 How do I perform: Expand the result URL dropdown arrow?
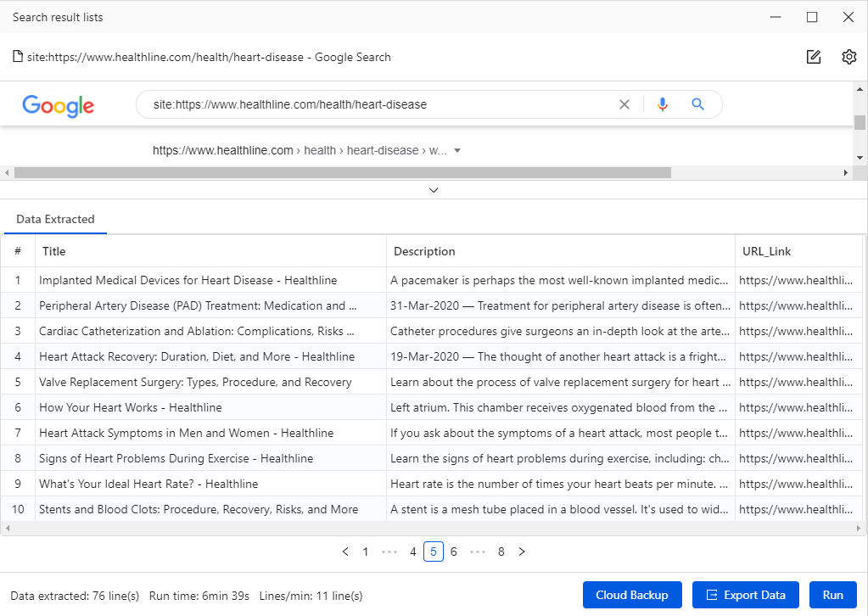[x=457, y=150]
